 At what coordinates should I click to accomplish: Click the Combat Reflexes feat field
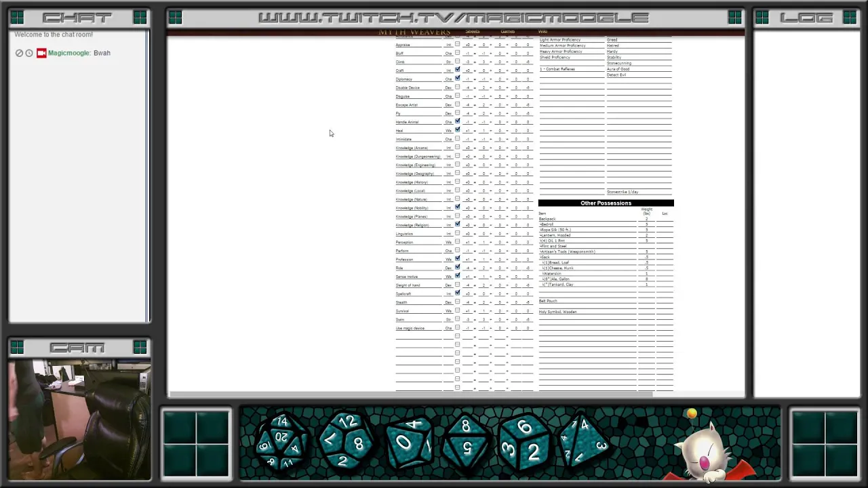[571, 69]
